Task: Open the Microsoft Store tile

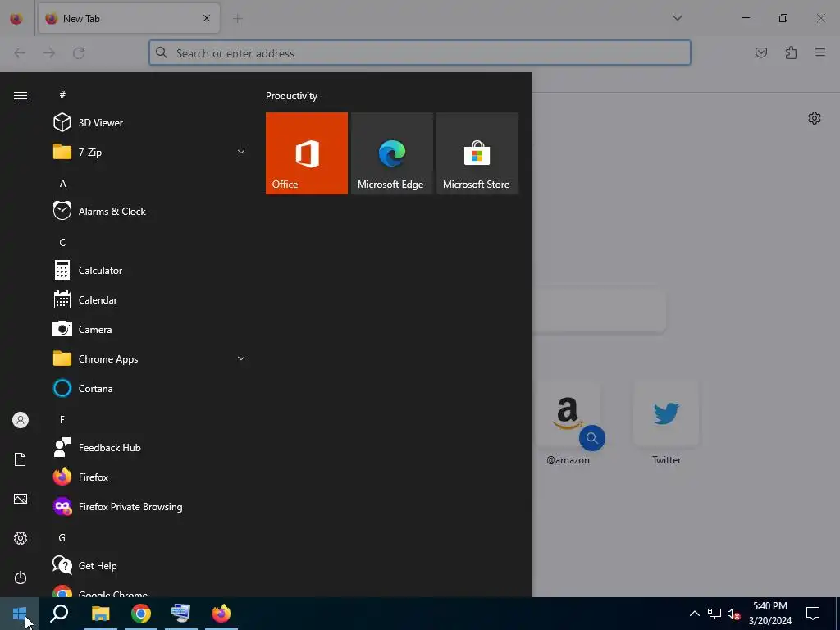Action: click(x=477, y=153)
